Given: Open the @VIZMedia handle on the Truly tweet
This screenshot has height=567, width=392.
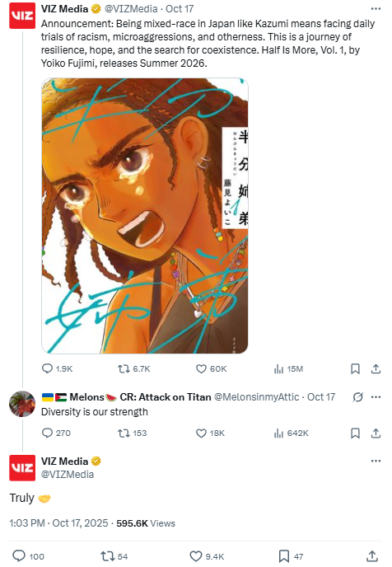Looking at the screenshot, I should (x=68, y=475).
